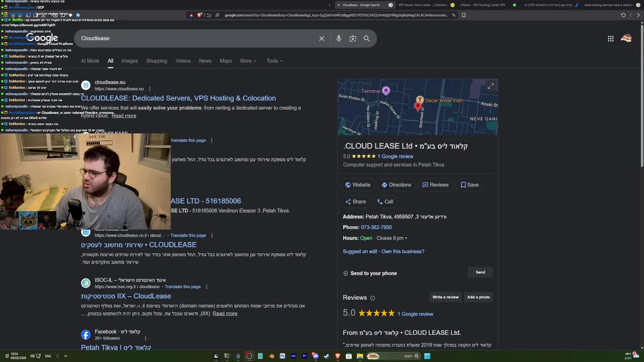This screenshot has width=644, height=362.
Task: Expand the Closes 8 pm hours dropdown
Action: click(x=392, y=238)
